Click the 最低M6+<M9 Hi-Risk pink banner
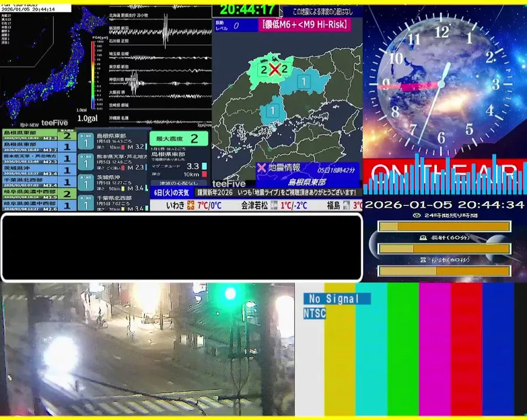The height and width of the screenshot is (420, 527). coord(305,24)
